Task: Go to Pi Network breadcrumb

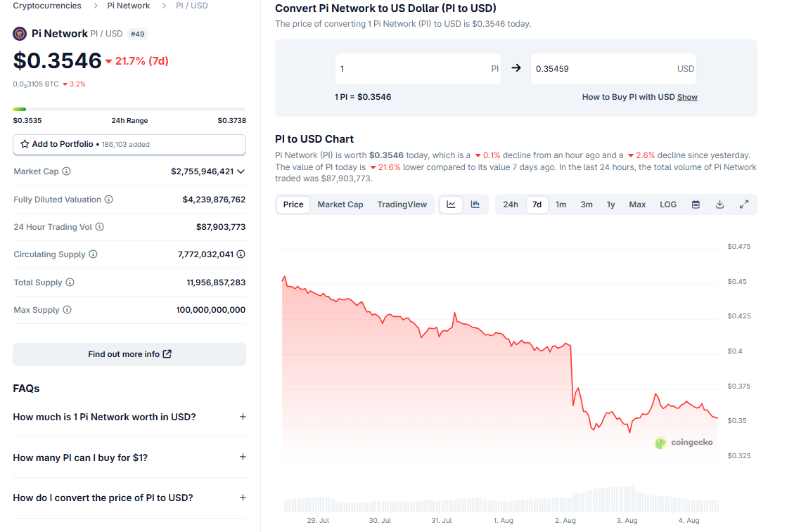Action: click(x=129, y=6)
